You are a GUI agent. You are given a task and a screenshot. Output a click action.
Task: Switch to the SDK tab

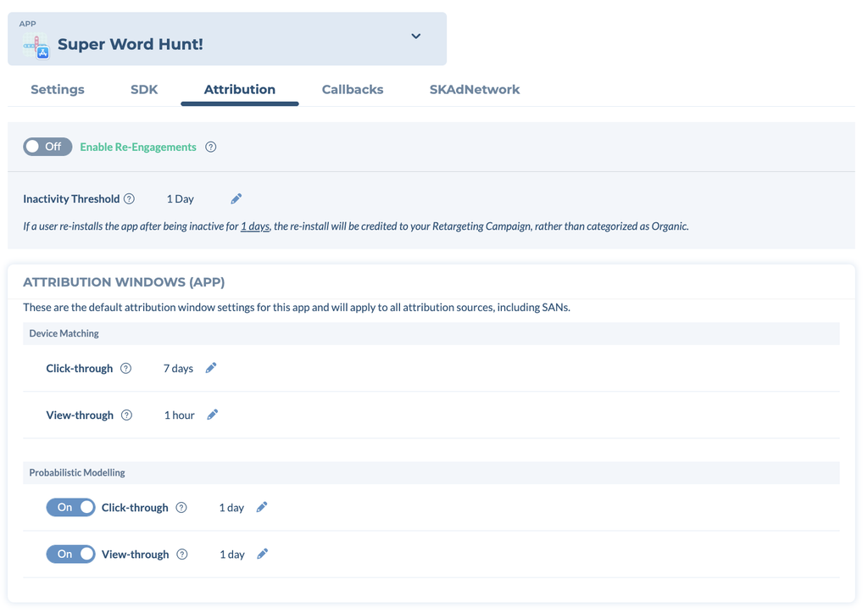(144, 90)
